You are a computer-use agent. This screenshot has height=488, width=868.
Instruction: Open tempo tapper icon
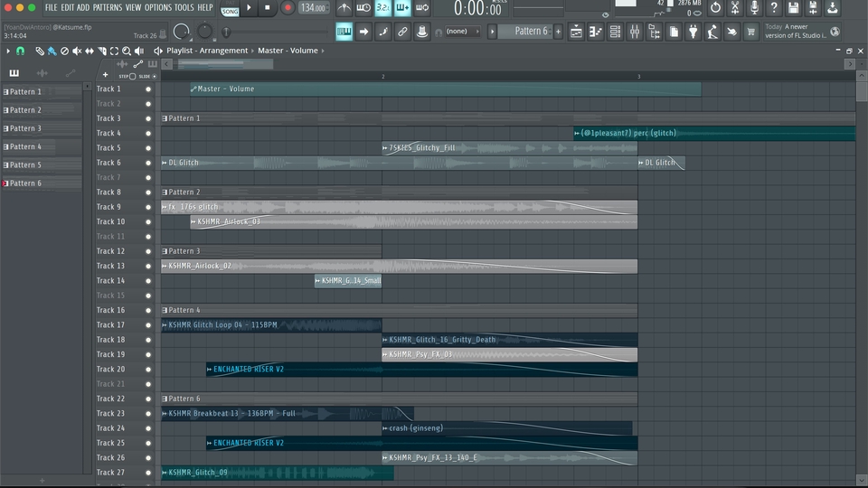[712, 32]
